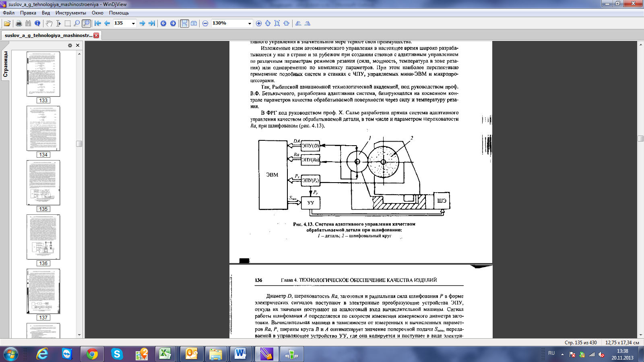
Task: Open the Окно menu
Action: tap(97, 13)
